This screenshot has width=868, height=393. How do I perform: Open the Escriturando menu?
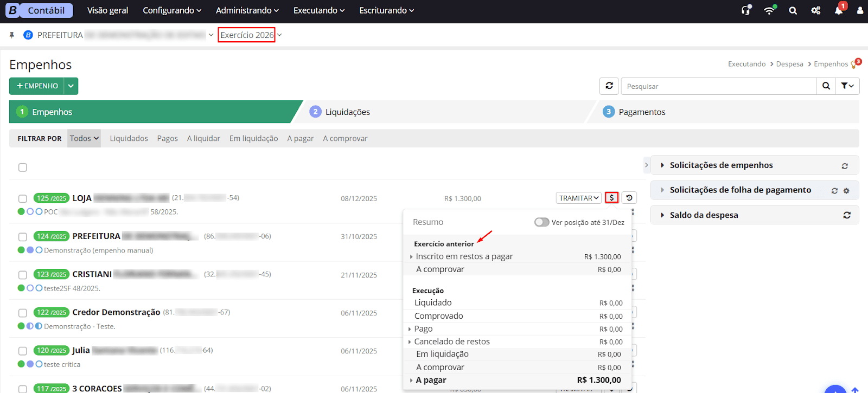coord(386,10)
